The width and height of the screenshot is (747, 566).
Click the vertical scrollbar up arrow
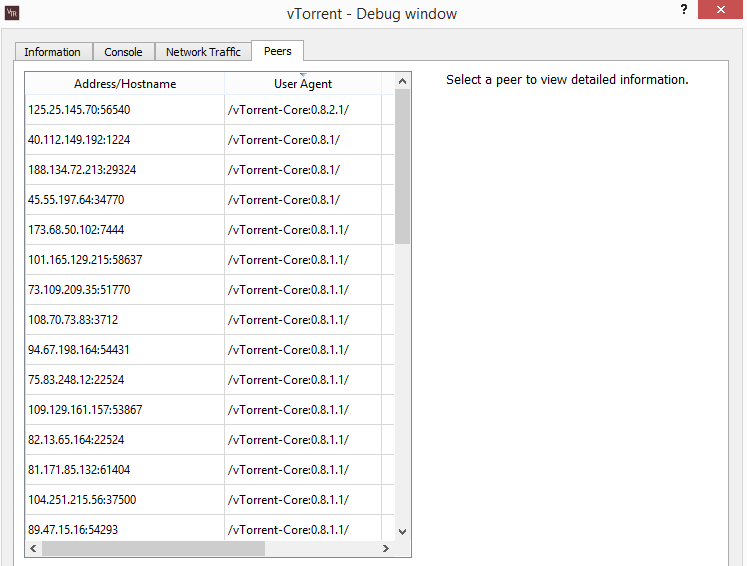403,81
